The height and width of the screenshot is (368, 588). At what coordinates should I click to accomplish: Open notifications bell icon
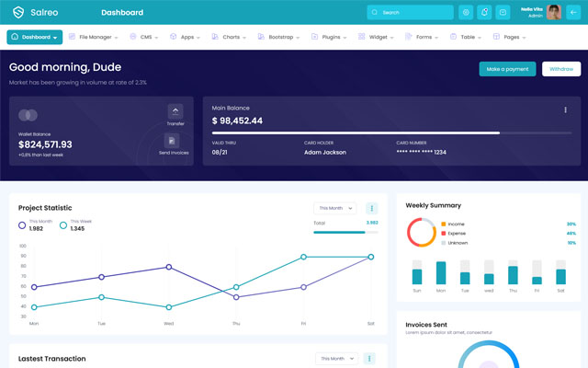coord(484,12)
